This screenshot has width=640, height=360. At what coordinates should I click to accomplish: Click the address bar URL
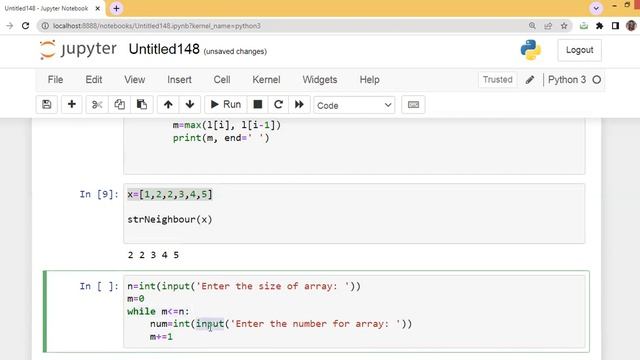157,26
